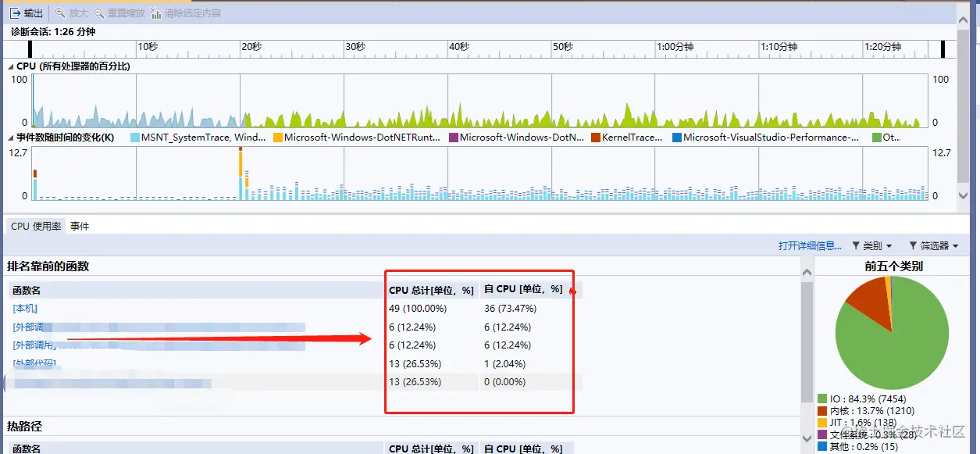Select the 1 (2.04%) self CPU cell
The height and width of the screenshot is (454, 980).
[x=504, y=364]
